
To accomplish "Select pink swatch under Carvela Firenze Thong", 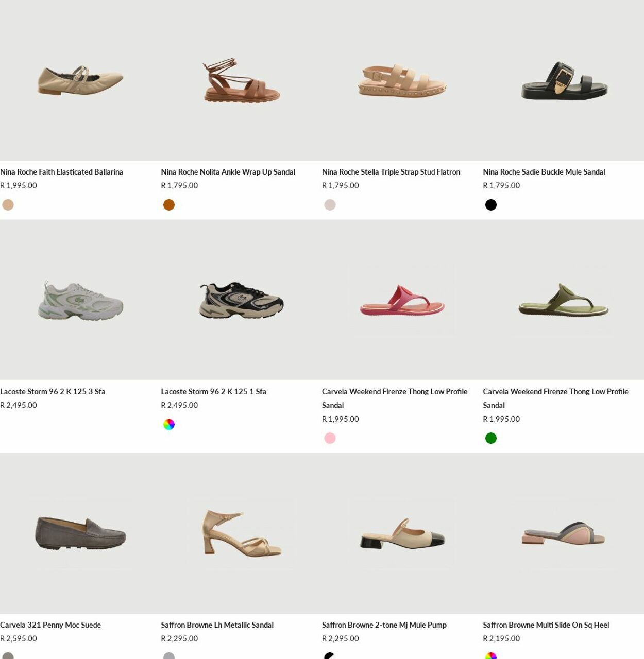I will [x=330, y=438].
